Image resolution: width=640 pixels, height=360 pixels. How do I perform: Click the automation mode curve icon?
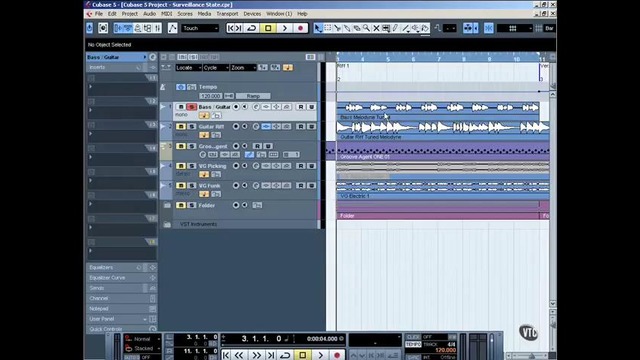173,28
